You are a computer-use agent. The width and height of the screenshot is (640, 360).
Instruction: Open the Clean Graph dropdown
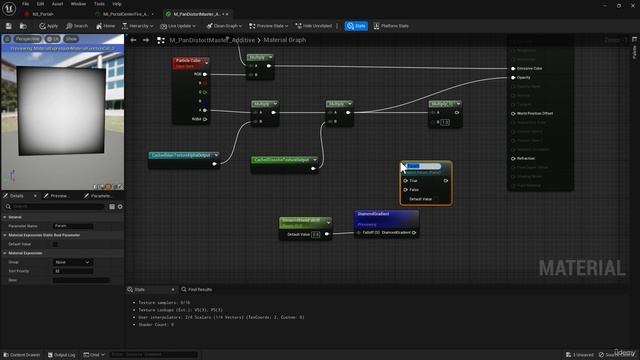tap(224, 26)
